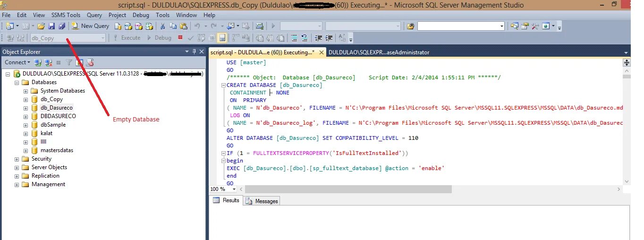The image size is (644, 240).
Task: Save the script with the floppy disk icon
Action: (x=51, y=26)
